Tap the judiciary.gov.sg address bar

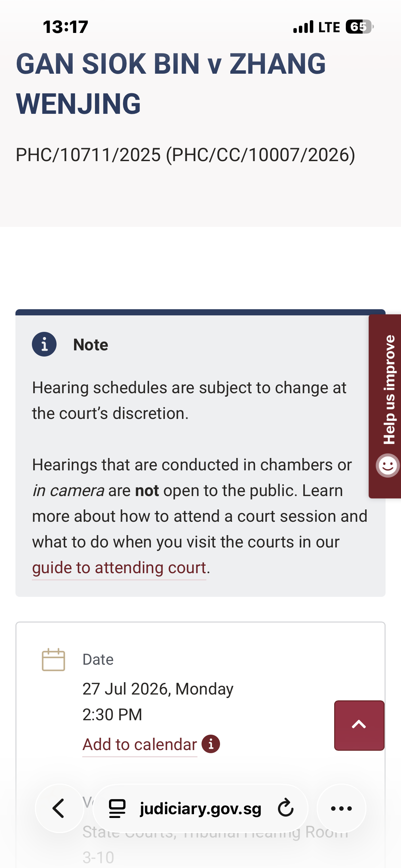point(200,808)
